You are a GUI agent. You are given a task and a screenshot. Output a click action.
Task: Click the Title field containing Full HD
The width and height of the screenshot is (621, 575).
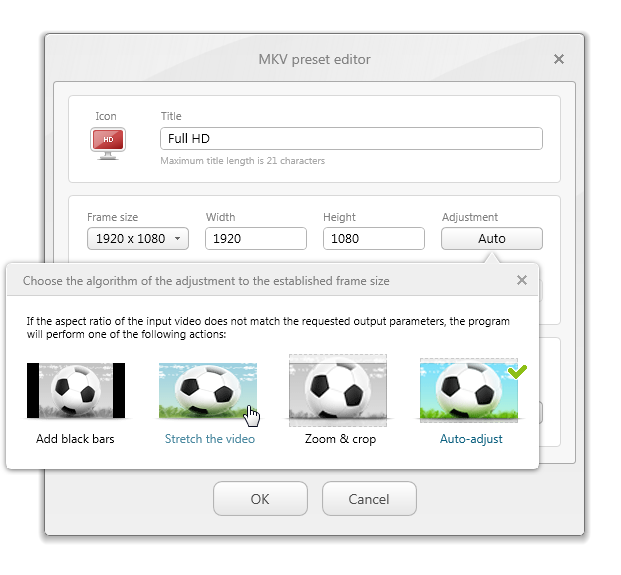(351, 139)
